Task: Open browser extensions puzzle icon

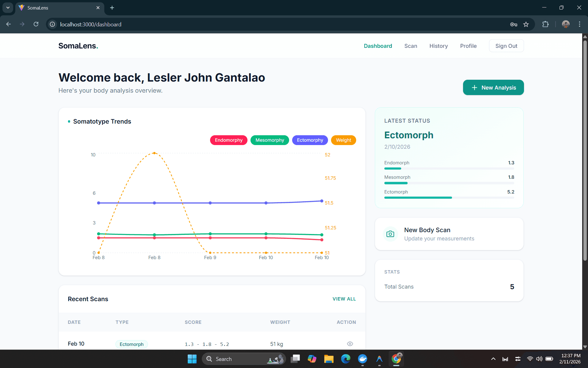Action: (545, 24)
